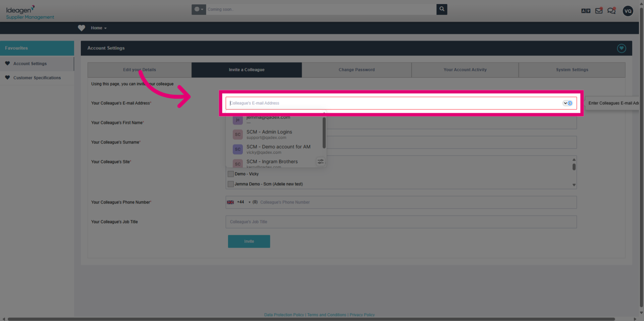The image size is (644, 321).
Task: Tick the Jemma Demo - Scm checkbox
Action: [x=230, y=184]
